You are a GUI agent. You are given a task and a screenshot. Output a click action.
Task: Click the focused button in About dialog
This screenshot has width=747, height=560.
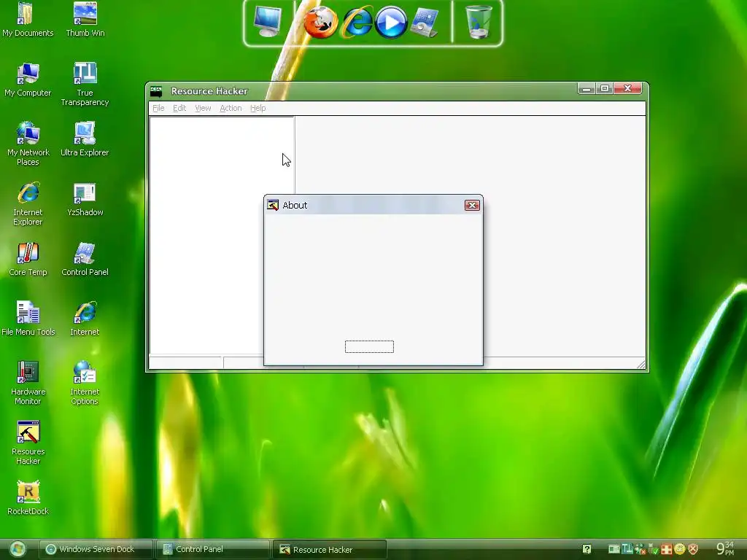pyautogui.click(x=369, y=346)
